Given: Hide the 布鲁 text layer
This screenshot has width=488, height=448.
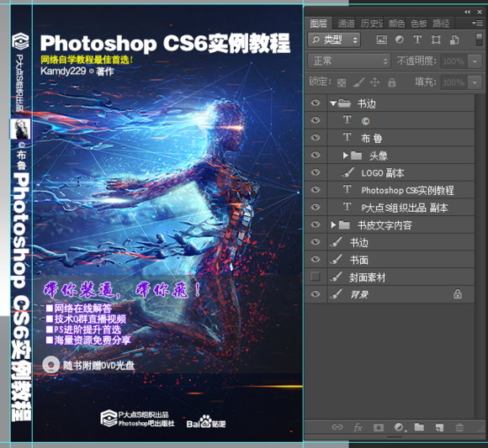Looking at the screenshot, I should [x=316, y=137].
